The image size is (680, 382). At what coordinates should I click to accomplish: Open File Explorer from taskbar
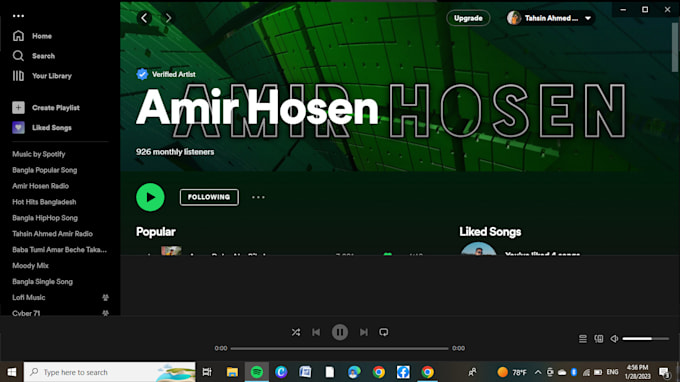coord(232,372)
